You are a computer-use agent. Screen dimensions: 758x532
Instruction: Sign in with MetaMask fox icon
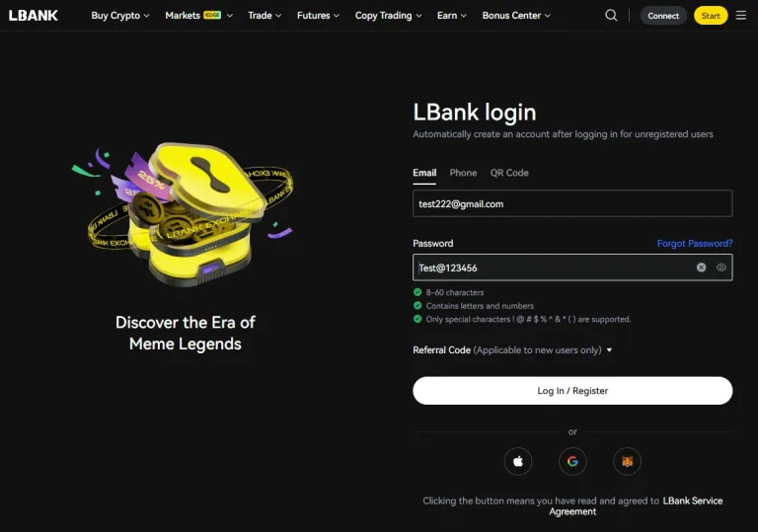tap(627, 461)
